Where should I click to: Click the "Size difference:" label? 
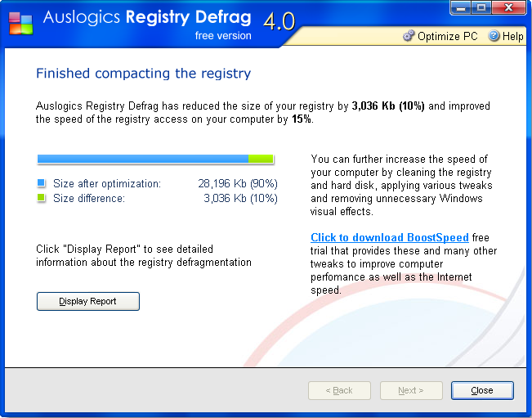click(89, 198)
